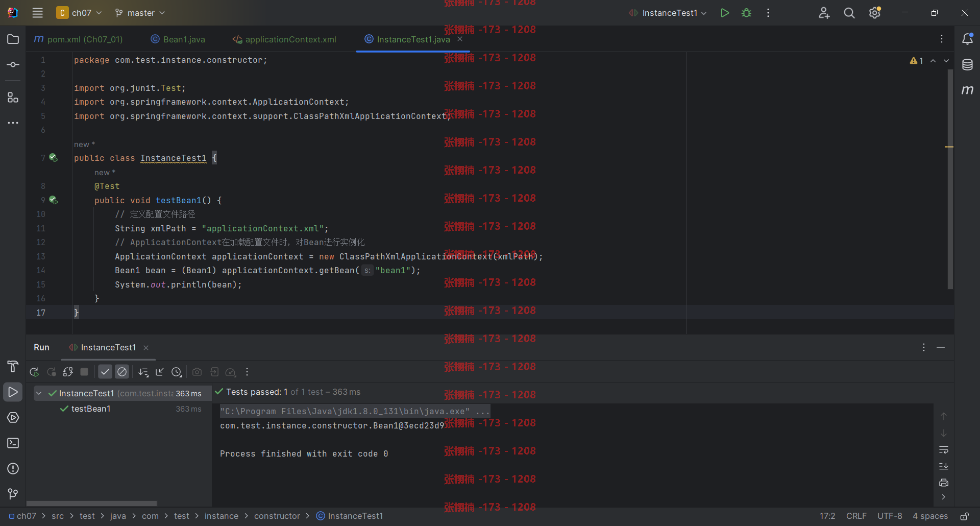Click the InstanceTest1 breadcrumb
The image size is (980, 526).
tap(350, 516)
